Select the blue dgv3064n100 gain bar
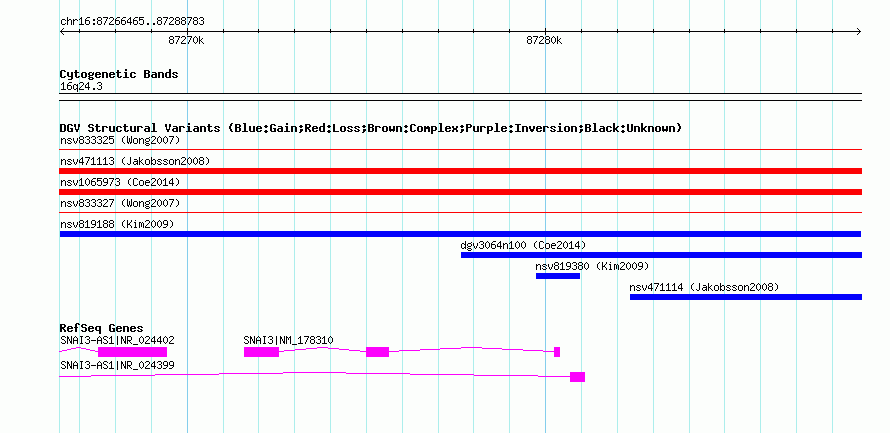Viewport: 890px width, 433px height. pos(661,255)
